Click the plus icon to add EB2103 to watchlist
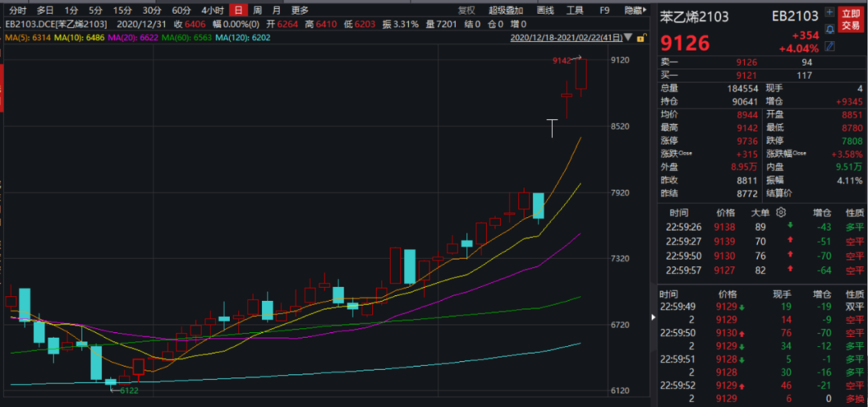The image size is (868, 407). pos(829,12)
